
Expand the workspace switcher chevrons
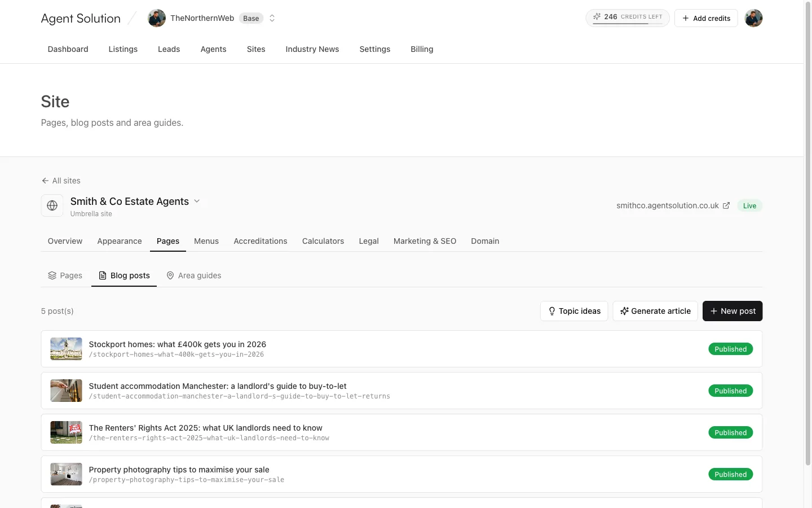click(x=272, y=18)
